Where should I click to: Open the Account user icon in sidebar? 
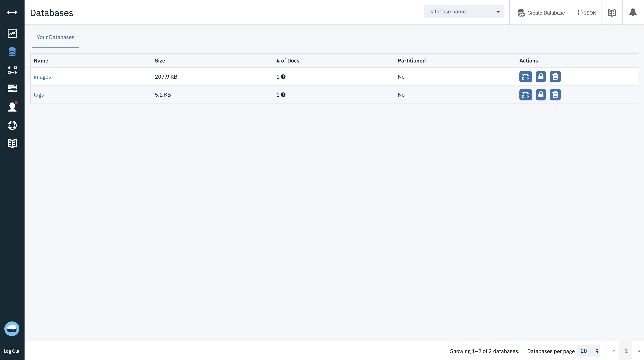pyautogui.click(x=12, y=107)
